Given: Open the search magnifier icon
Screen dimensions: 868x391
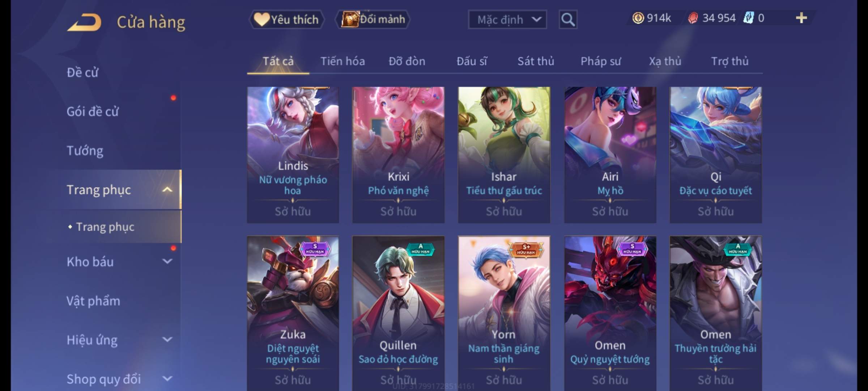Looking at the screenshot, I should [568, 20].
